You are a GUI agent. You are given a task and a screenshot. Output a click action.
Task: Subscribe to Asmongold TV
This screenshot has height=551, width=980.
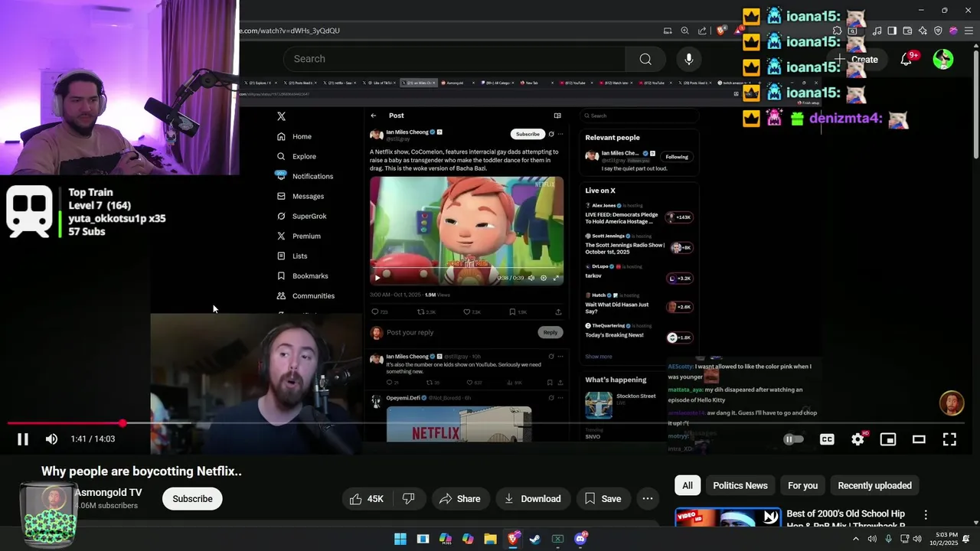(192, 499)
